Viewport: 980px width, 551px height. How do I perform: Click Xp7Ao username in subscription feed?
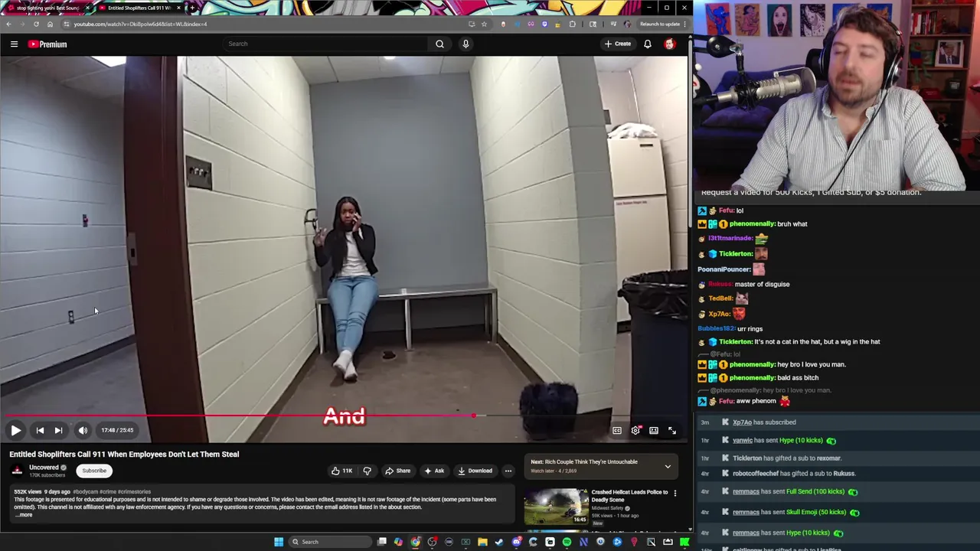pos(742,422)
